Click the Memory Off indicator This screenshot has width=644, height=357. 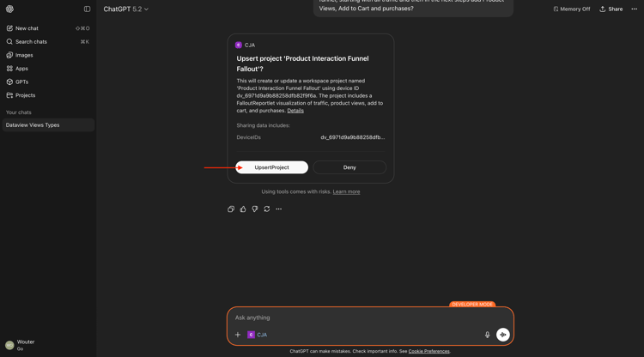click(571, 9)
